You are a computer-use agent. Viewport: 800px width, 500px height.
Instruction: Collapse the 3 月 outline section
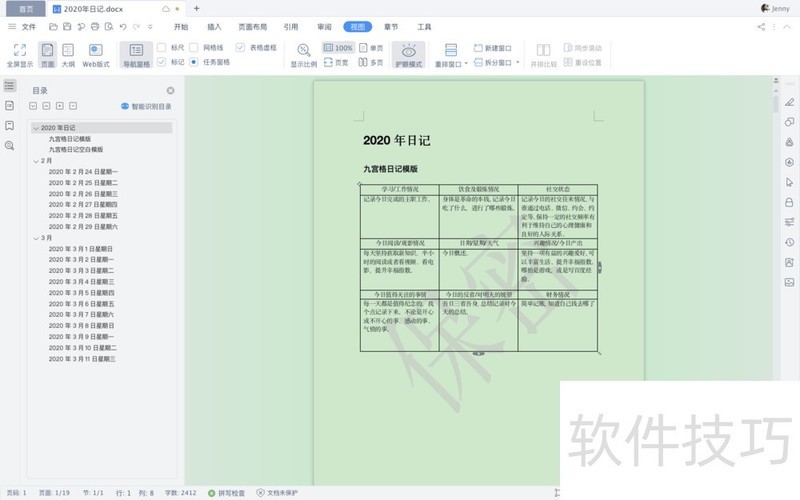tap(35, 238)
